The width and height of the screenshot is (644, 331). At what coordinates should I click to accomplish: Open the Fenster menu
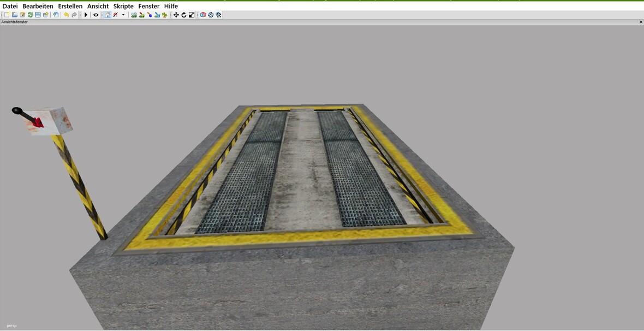tap(148, 6)
